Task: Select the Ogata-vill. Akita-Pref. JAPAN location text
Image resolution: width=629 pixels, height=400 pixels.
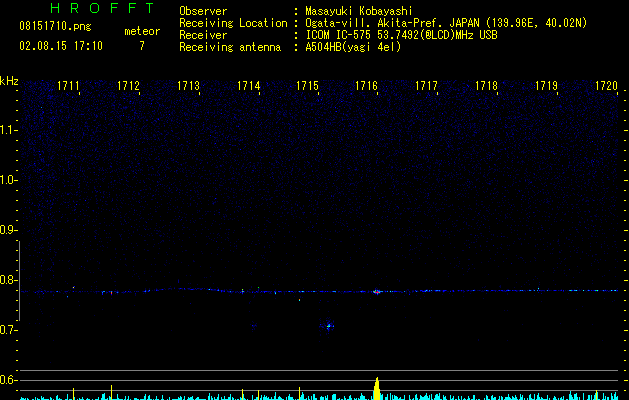Action: click(446, 23)
